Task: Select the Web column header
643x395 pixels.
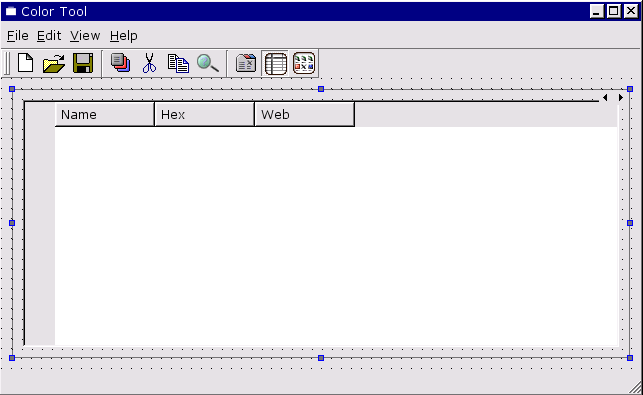Action: click(x=305, y=114)
